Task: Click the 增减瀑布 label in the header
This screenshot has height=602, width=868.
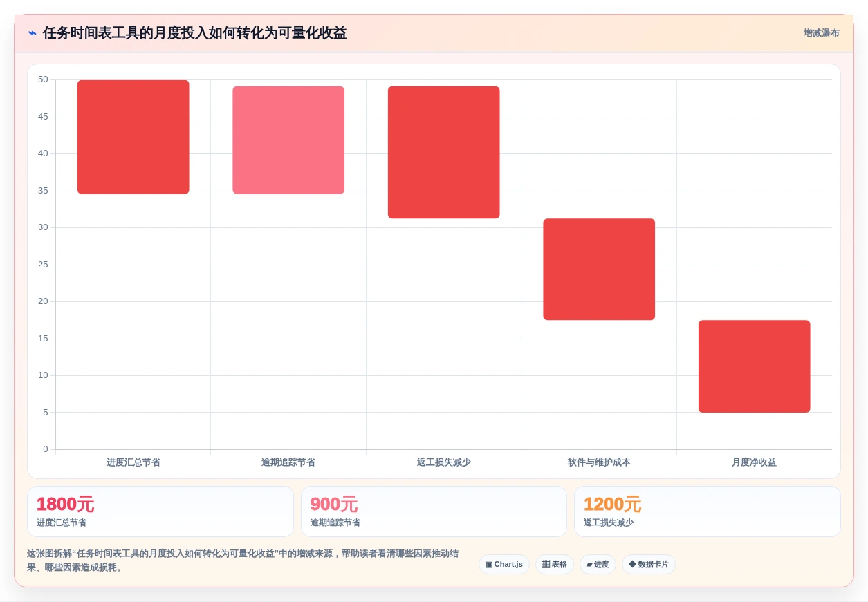Action: 821,33
